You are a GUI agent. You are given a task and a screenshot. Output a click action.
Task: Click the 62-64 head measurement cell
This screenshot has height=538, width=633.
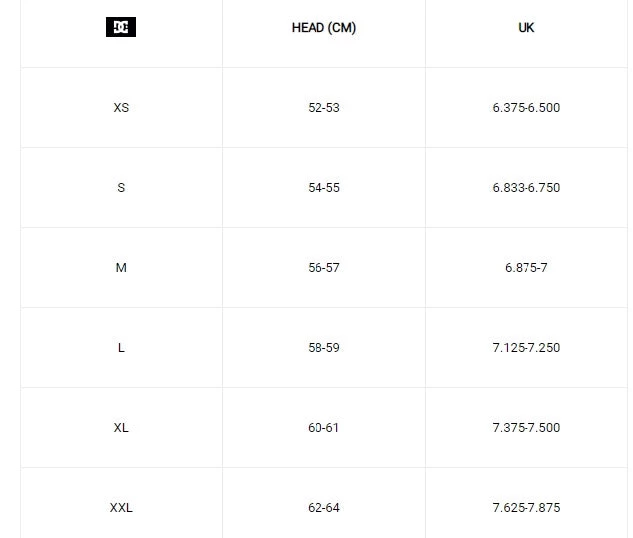click(324, 508)
